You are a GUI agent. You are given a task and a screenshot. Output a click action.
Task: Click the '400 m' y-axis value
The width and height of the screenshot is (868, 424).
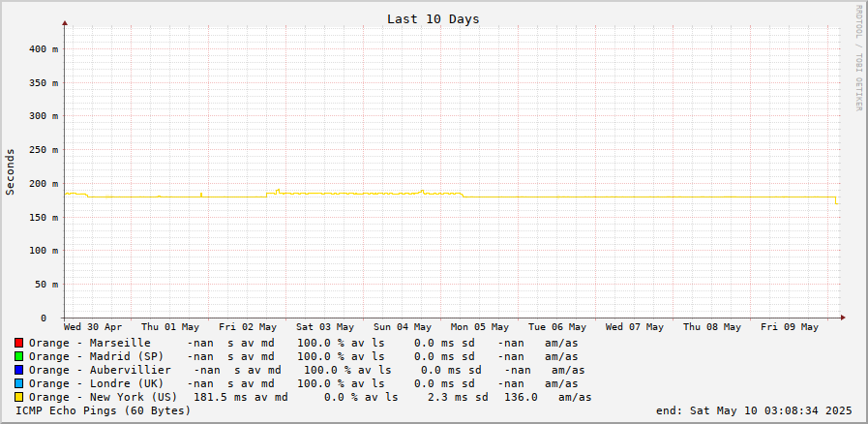(x=44, y=48)
